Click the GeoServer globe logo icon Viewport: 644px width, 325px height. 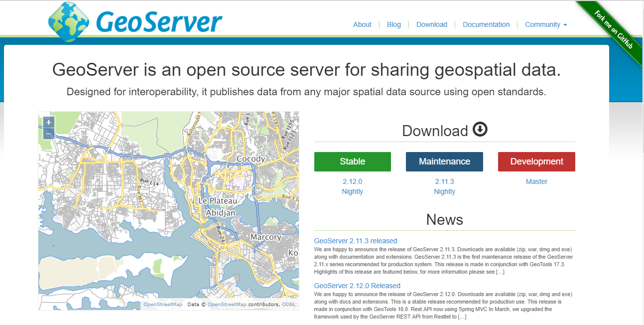pos(69,20)
